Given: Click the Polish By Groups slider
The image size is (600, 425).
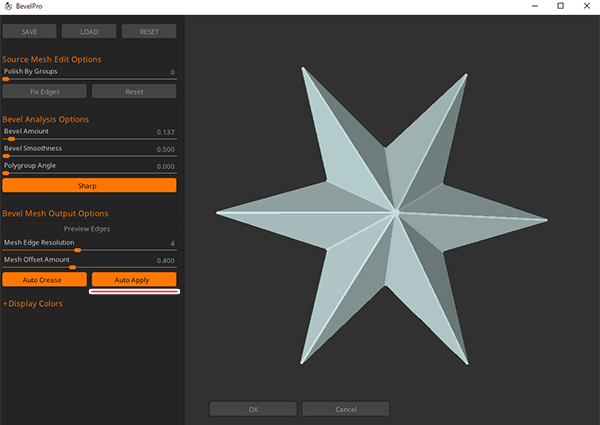Looking at the screenshot, I should [89, 80].
